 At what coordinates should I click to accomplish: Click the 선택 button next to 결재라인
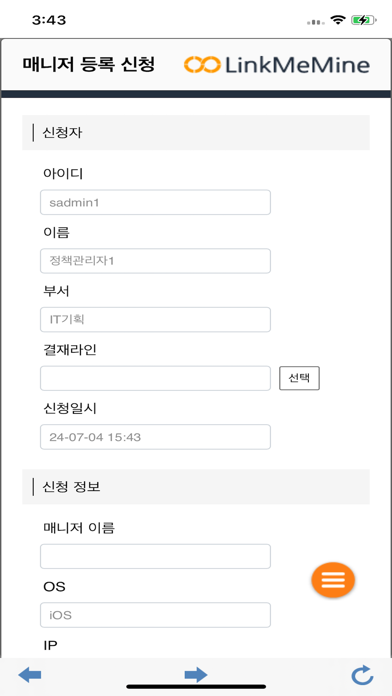click(299, 378)
